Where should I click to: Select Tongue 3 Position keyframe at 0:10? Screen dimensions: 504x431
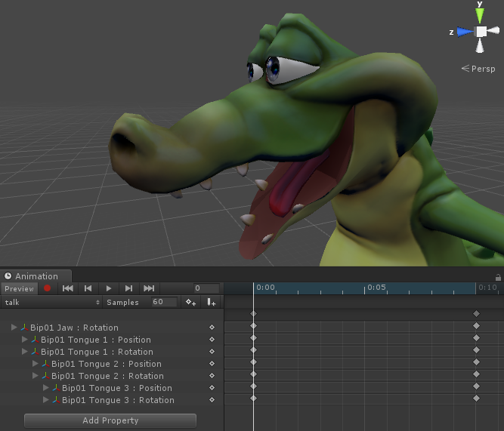click(476, 386)
